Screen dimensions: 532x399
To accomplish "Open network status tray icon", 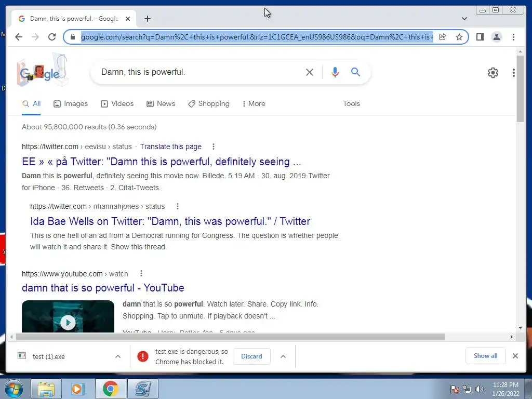I will [467, 389].
